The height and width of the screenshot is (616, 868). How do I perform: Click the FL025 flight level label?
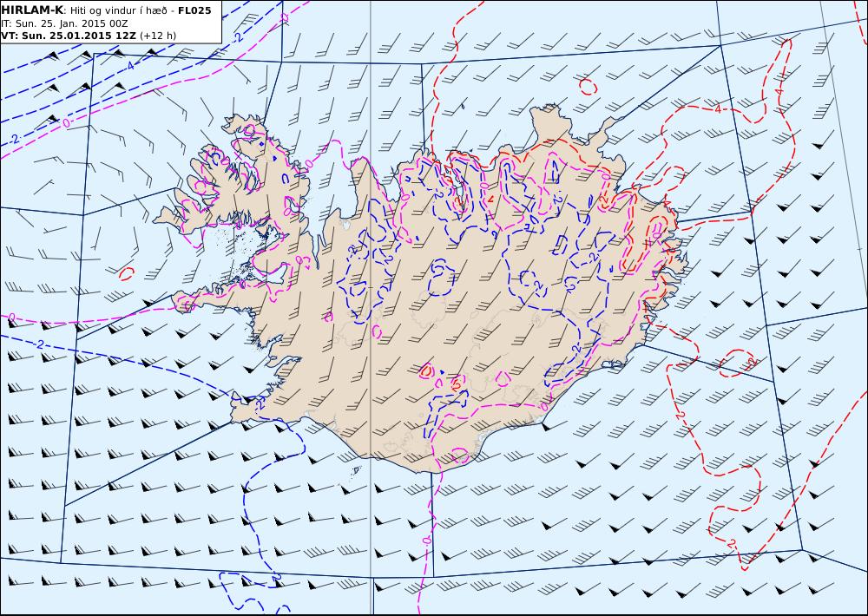(x=194, y=10)
